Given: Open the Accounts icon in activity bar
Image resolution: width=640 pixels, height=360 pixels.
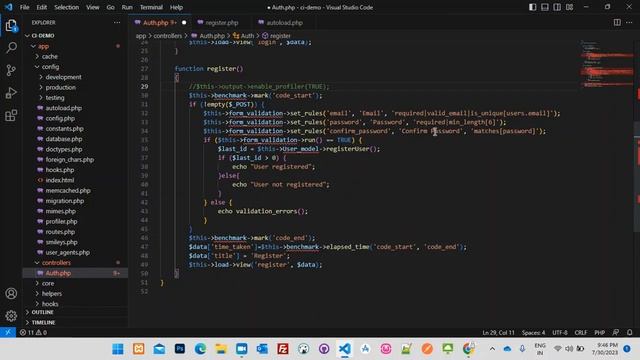Looking at the screenshot, I should coord(11,293).
